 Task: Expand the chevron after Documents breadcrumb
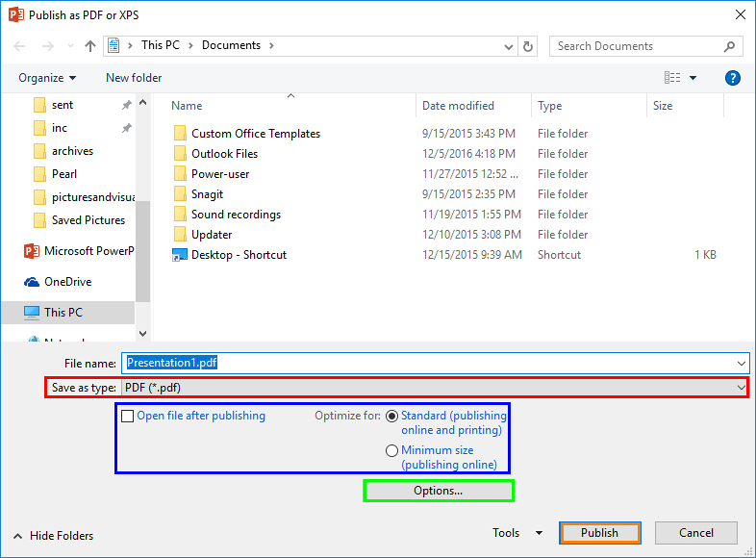click(x=271, y=45)
